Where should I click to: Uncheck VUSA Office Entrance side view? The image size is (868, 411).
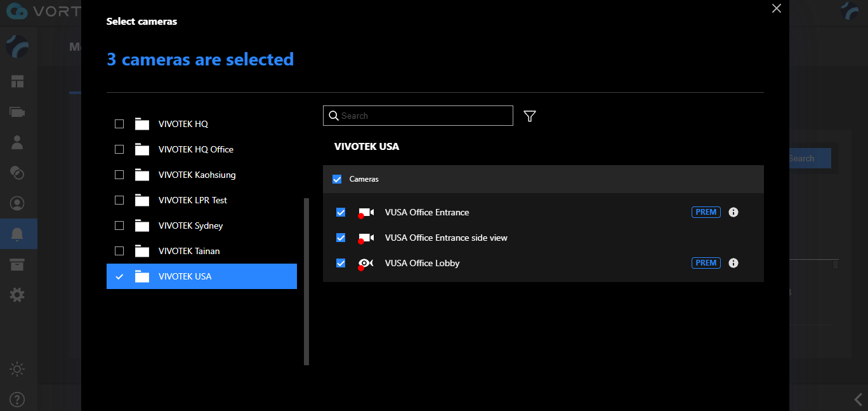341,238
